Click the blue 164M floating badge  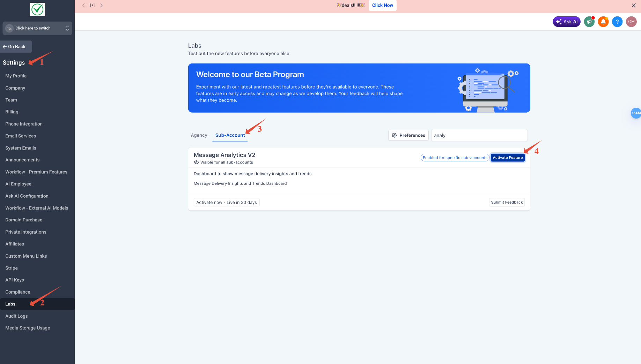(x=636, y=113)
